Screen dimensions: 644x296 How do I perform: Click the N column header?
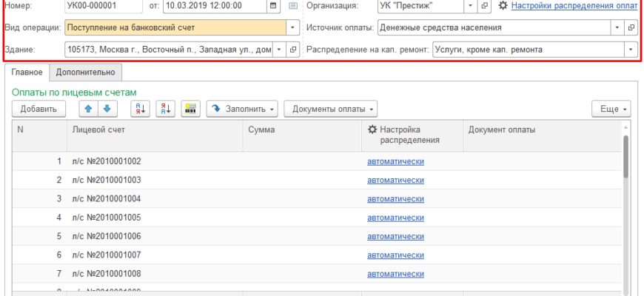tap(39, 135)
